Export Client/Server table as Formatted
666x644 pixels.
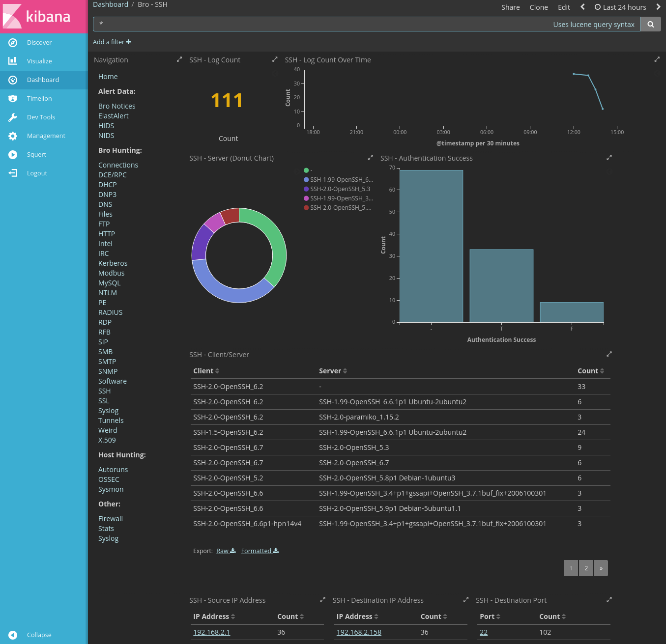[x=260, y=551]
